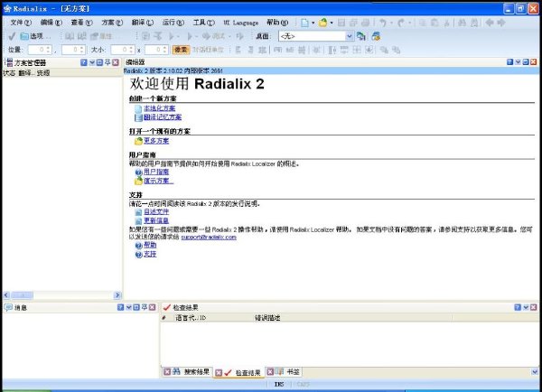Open the UI Language menu
The image size is (542, 392).
tap(241, 23)
